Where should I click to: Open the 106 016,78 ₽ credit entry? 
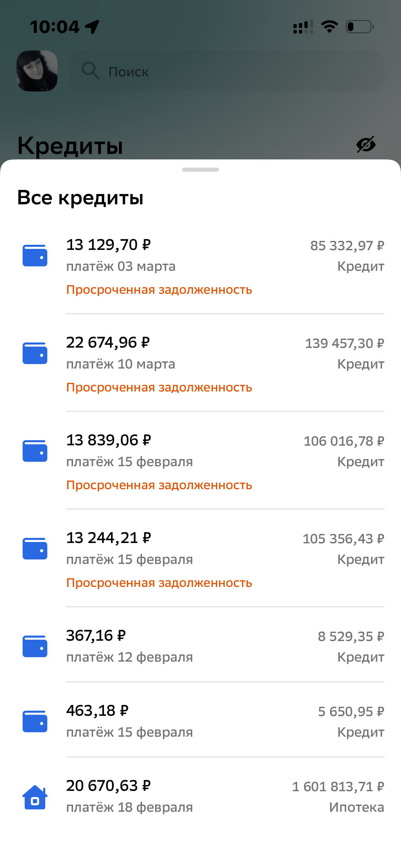coord(343,441)
